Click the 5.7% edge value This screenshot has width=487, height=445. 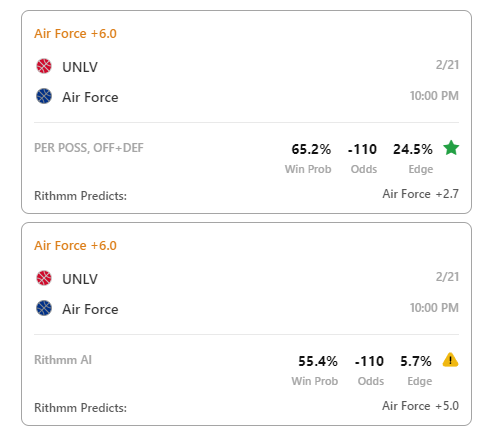[416, 361]
